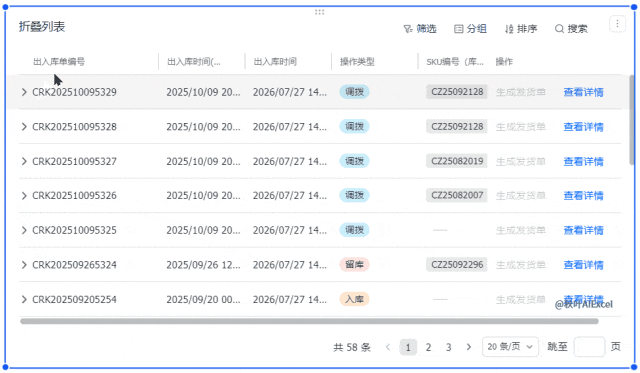The width and height of the screenshot is (640, 373).
Task: Click SKU CZ25092128 in row CRK202510095329
Action: point(457,92)
